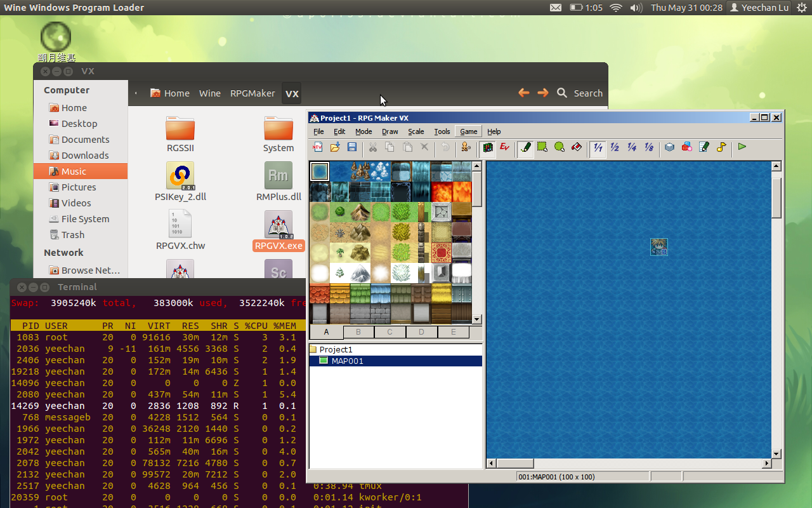
Task: Switch to tileset tab B
Action: (x=358, y=332)
